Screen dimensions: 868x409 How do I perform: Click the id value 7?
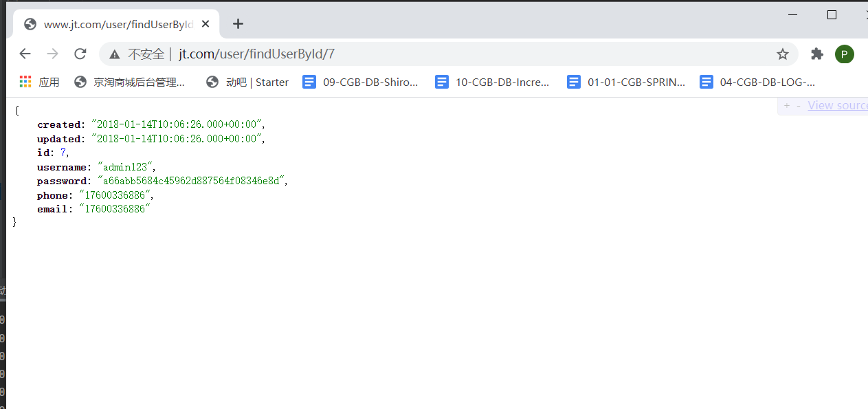(x=63, y=153)
